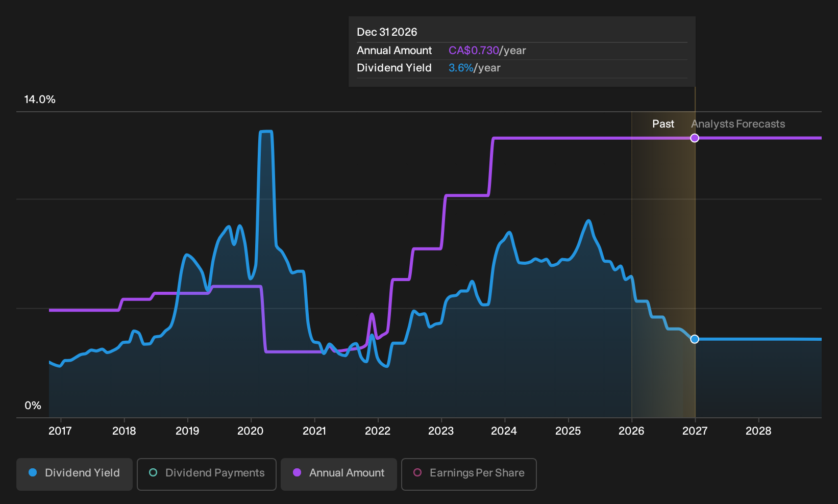
Task: Click the purple Annual Amount data point marker
Action: [695, 138]
